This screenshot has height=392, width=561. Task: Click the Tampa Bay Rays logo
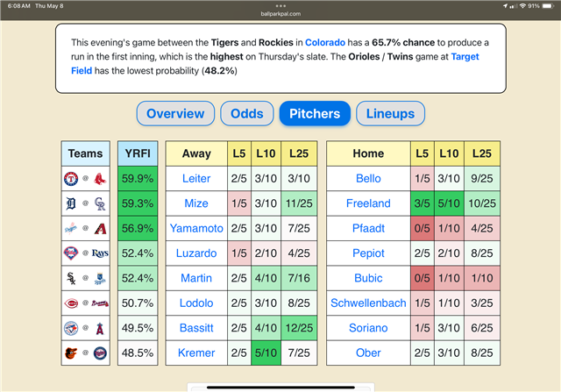click(x=100, y=253)
